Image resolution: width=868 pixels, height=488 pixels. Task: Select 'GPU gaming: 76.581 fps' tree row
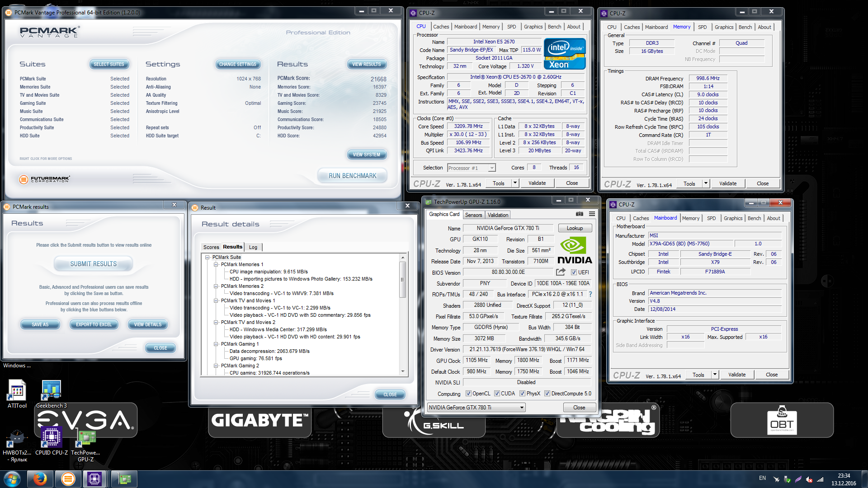click(x=255, y=358)
